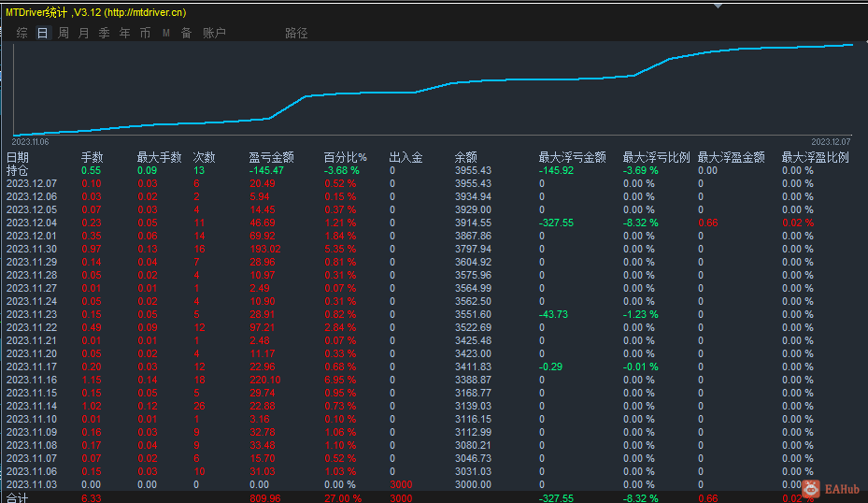
Task: Select the 2023.12.07 date row
Action: click(x=32, y=183)
